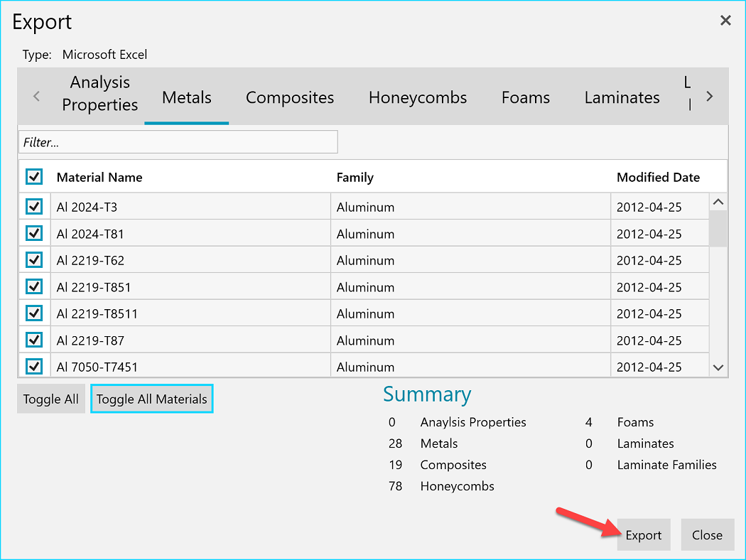746x560 pixels.
Task: Click the Microsoft Excel type label
Action: point(104,55)
